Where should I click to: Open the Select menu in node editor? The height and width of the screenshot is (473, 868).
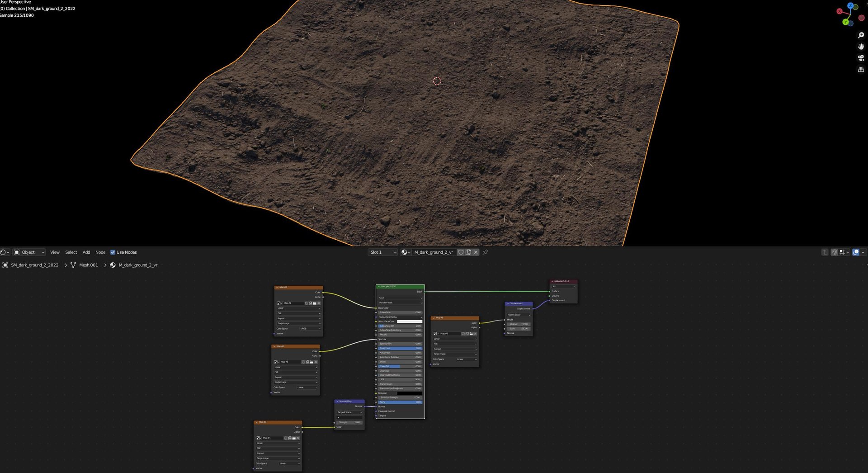click(71, 252)
